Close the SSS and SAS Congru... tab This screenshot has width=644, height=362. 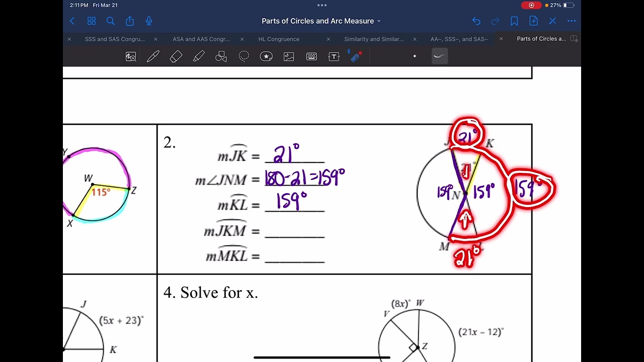tap(69, 39)
